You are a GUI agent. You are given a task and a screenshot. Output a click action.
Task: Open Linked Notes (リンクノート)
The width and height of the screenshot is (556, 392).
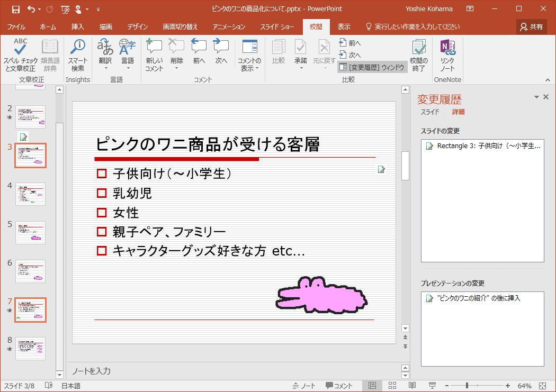point(447,55)
